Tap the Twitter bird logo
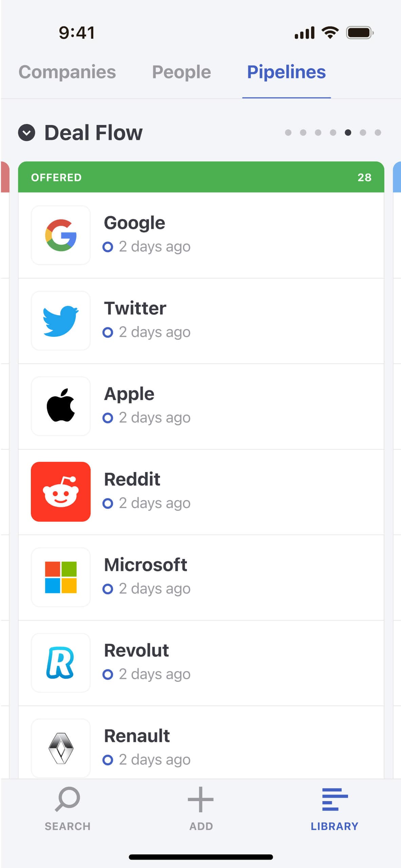The width and height of the screenshot is (401, 868). pos(61,321)
